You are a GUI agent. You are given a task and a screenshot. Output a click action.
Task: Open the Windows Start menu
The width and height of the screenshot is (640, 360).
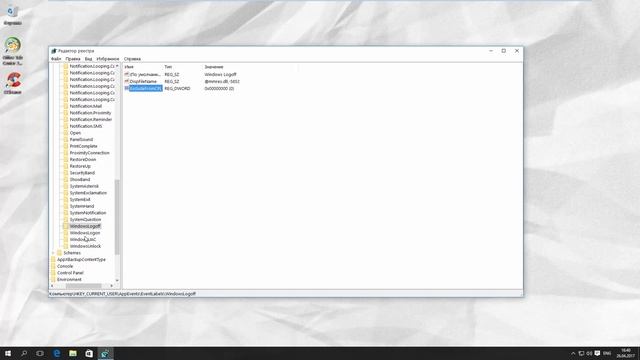pos(8,353)
